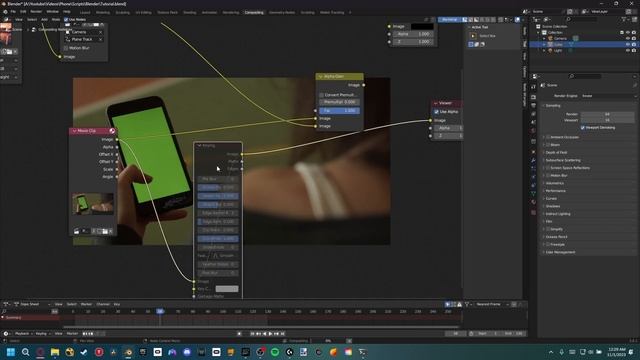The image size is (640, 360).
Task: Click the outliner filter icon
Action: pos(624,19)
